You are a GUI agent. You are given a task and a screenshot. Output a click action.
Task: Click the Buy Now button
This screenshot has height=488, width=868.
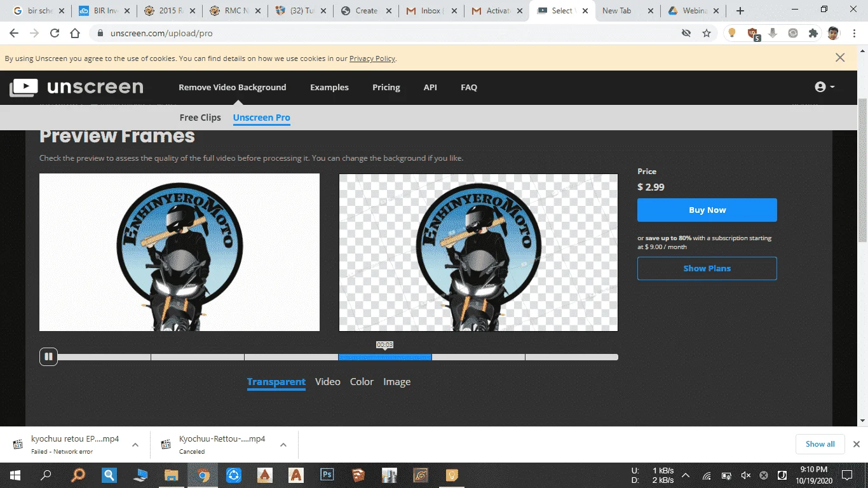[707, 210]
